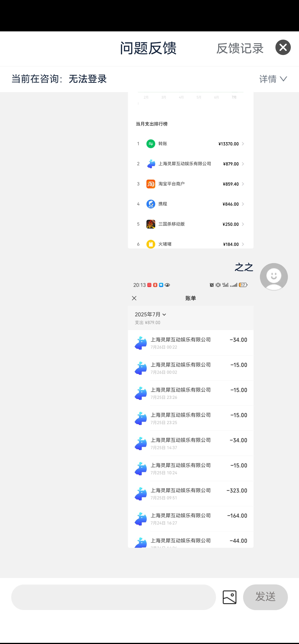Select the -44.00 transaction row

coord(191,539)
